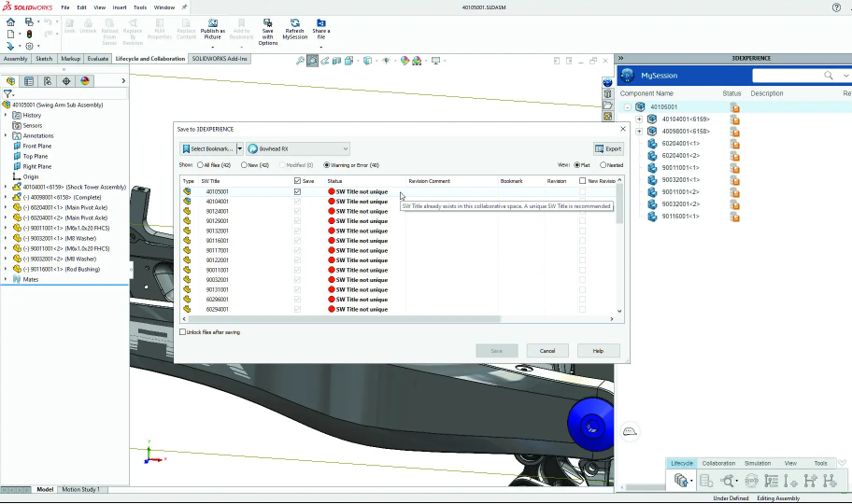Open the DisplayManager color ball tab
Image resolution: width=852 pixels, height=504 pixels.
(85, 81)
